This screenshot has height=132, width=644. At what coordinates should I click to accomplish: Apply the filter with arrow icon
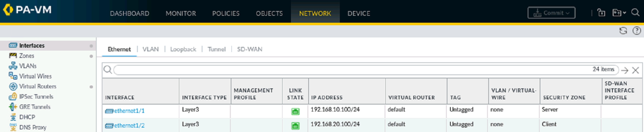pyautogui.click(x=625, y=70)
